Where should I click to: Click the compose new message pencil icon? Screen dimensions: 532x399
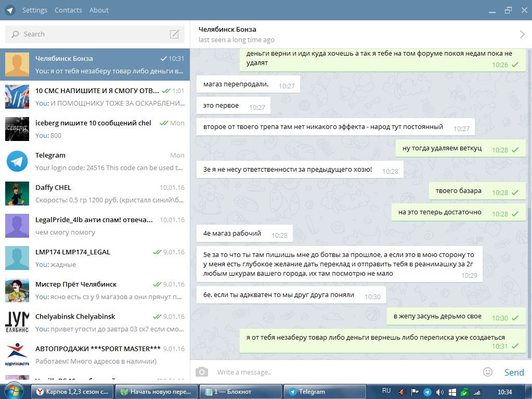coord(174,34)
